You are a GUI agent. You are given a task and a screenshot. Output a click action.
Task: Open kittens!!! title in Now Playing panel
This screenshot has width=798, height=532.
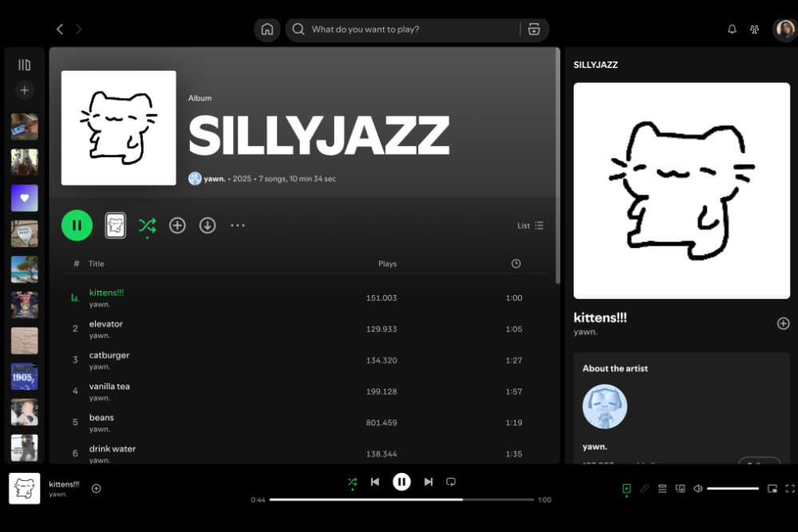point(600,317)
